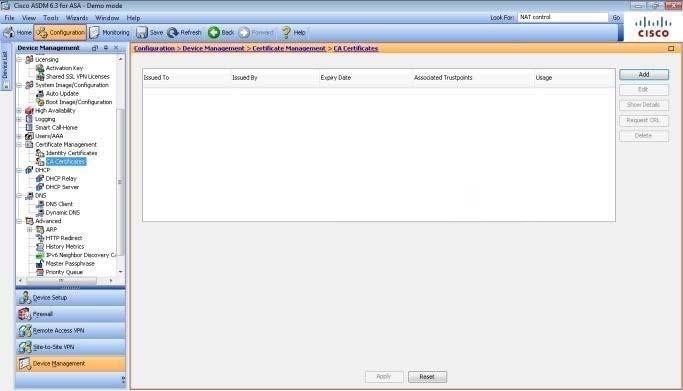Select Activation Key tree item

[x=64, y=68]
